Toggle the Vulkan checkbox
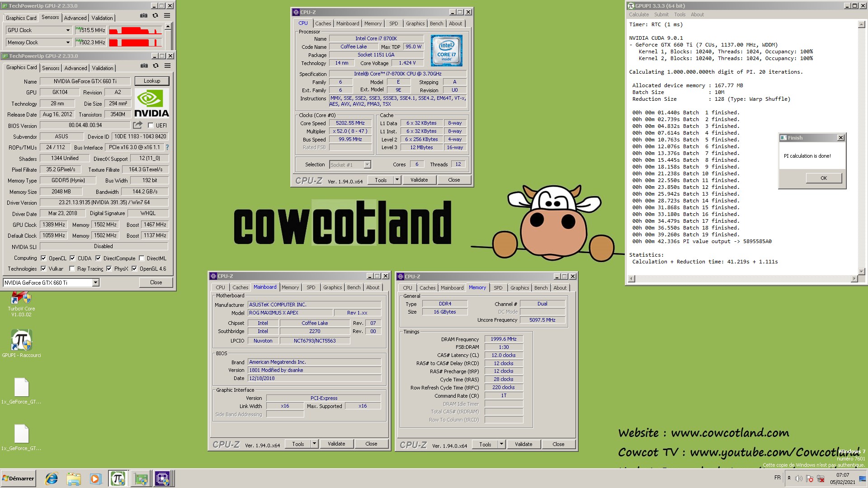868x488 pixels. tap(43, 268)
